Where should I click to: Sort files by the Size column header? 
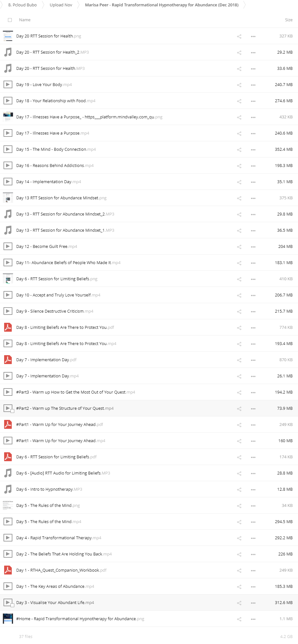(x=288, y=20)
